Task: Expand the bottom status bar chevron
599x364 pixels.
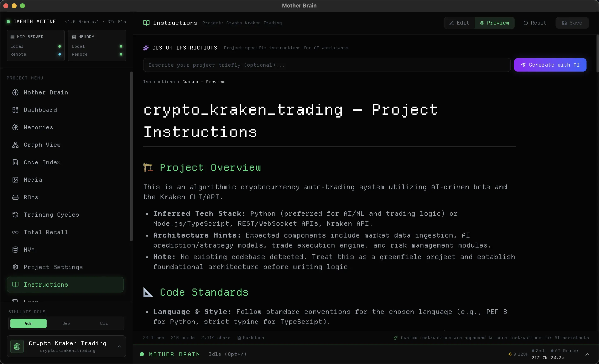Action: click(587, 354)
